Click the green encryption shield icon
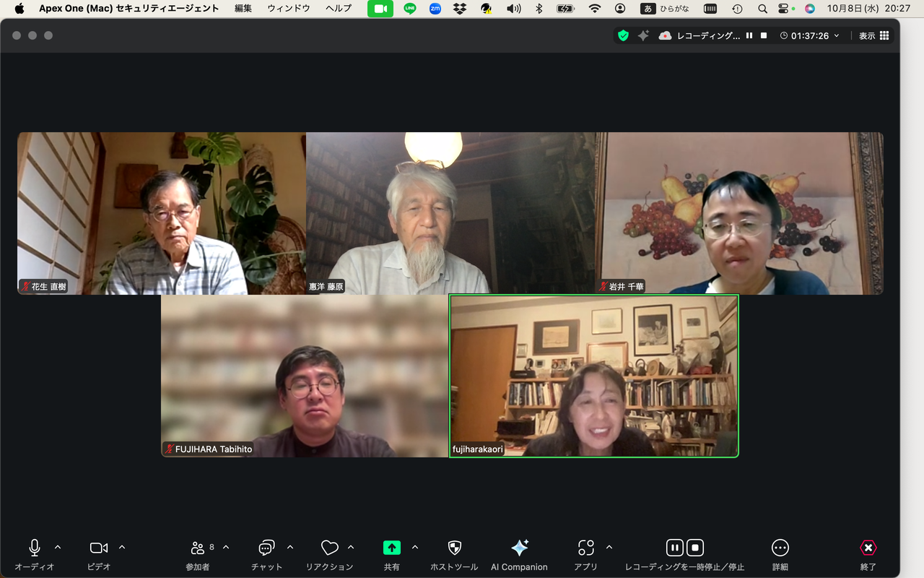This screenshot has height=578, width=924. tap(623, 35)
